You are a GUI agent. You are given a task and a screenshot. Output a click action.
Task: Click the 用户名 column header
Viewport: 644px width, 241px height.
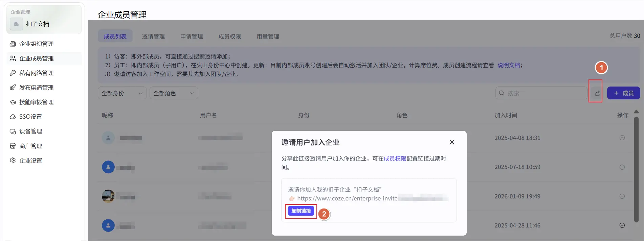(208, 115)
